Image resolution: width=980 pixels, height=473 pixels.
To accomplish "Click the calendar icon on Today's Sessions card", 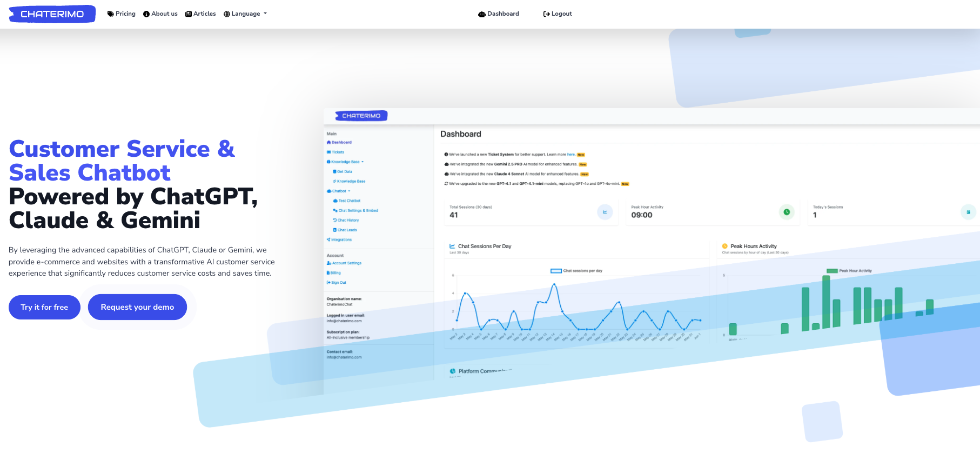I will [x=968, y=212].
